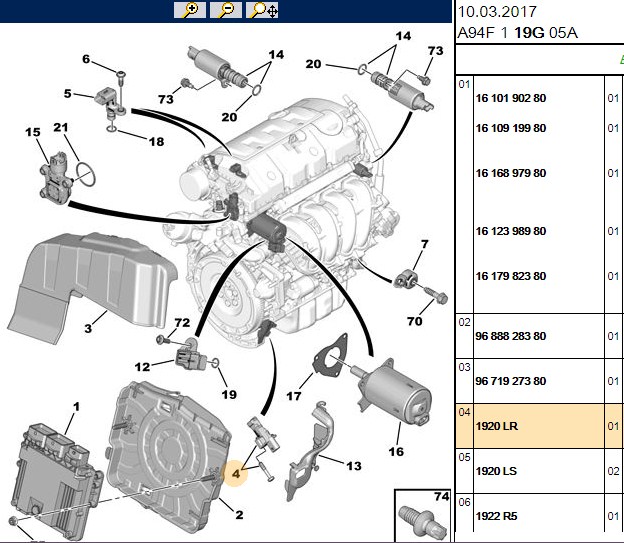Click the diagram code A94F 1 19G 05A
Screen dimensions: 624x543
517,33
